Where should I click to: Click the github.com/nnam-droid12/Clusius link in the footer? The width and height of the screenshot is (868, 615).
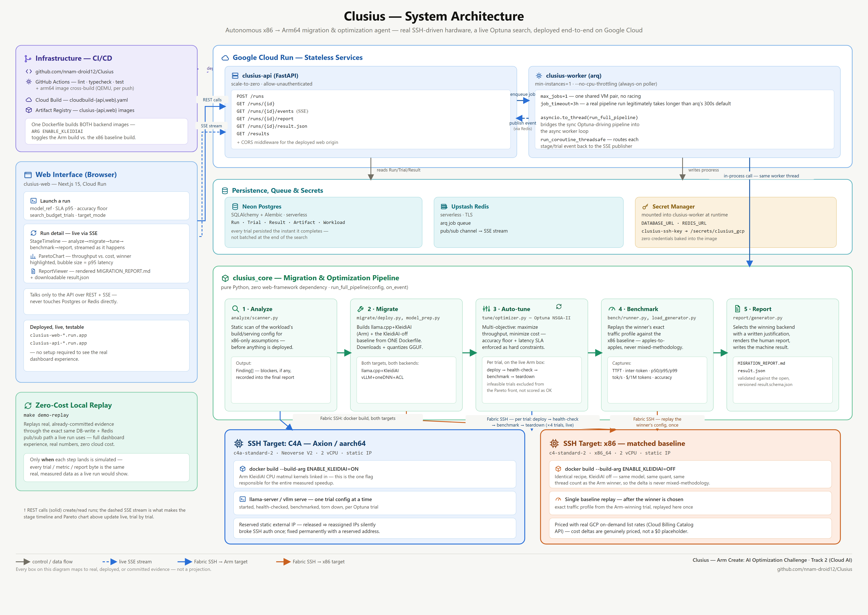pyautogui.click(x=815, y=569)
